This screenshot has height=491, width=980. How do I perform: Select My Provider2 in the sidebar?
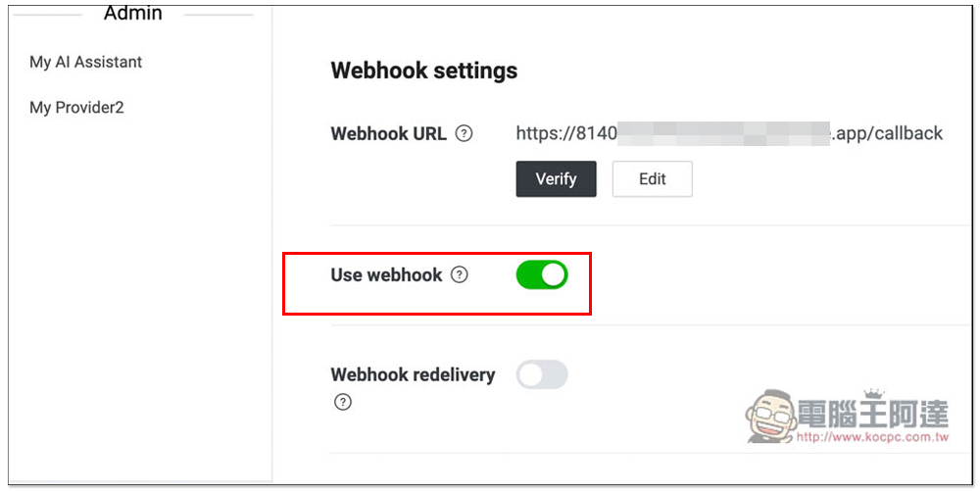(x=76, y=107)
